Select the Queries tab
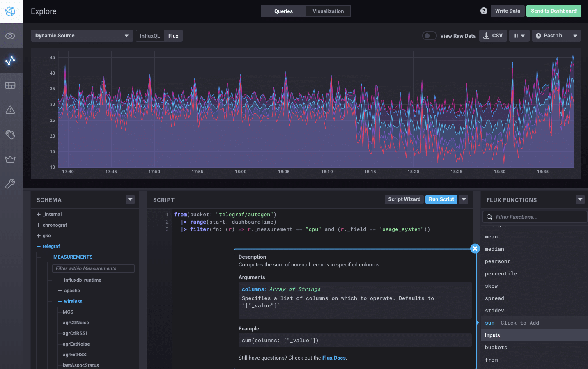Screen dimensions: 588x369 click(x=283, y=11)
